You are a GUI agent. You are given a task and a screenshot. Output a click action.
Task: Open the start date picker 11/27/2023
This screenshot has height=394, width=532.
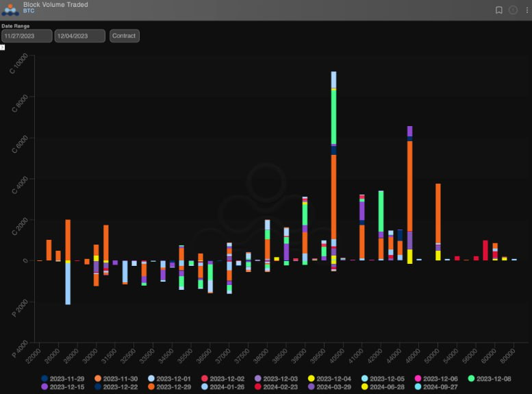tap(27, 36)
